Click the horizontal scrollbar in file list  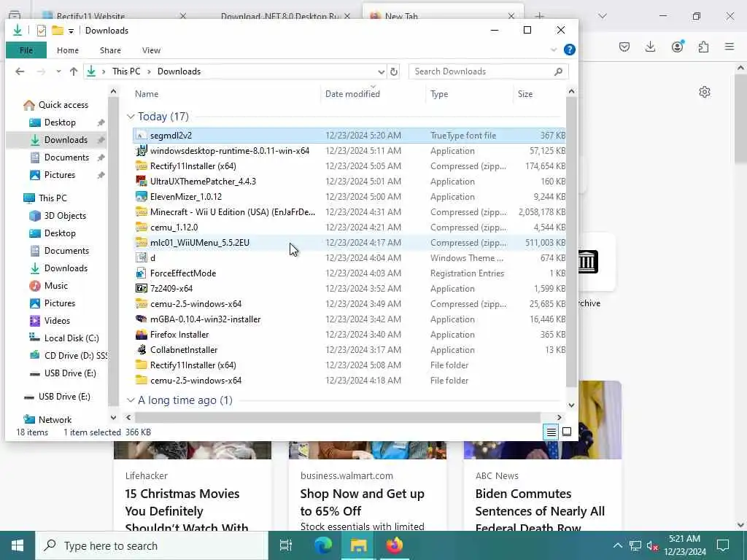337,418
